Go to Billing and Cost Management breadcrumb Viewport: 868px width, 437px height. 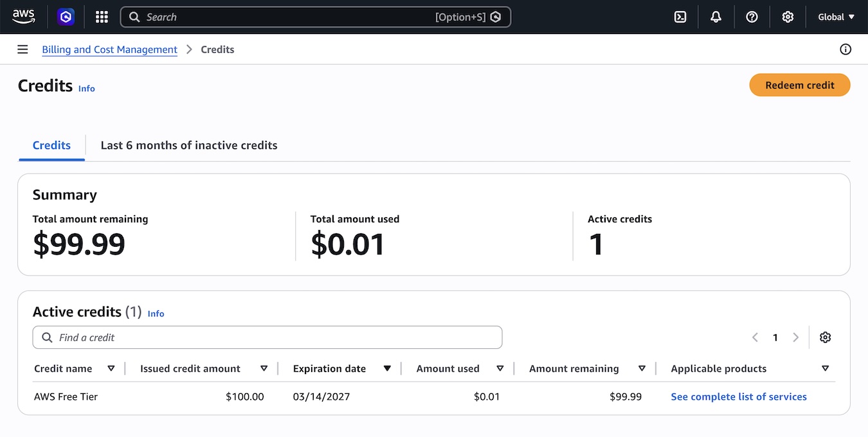(109, 49)
